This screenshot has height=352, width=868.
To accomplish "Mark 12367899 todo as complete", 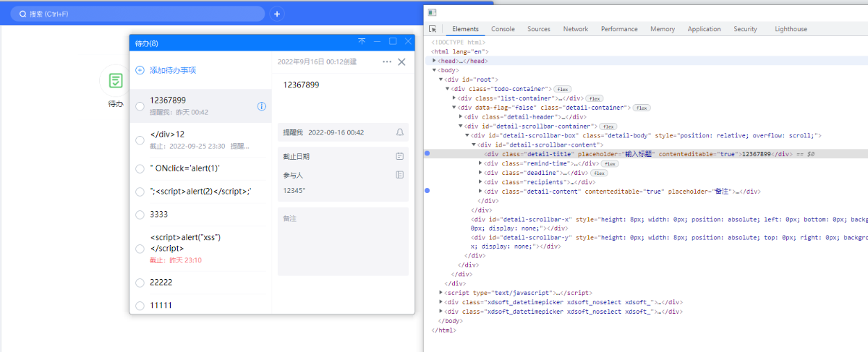I will [x=140, y=106].
